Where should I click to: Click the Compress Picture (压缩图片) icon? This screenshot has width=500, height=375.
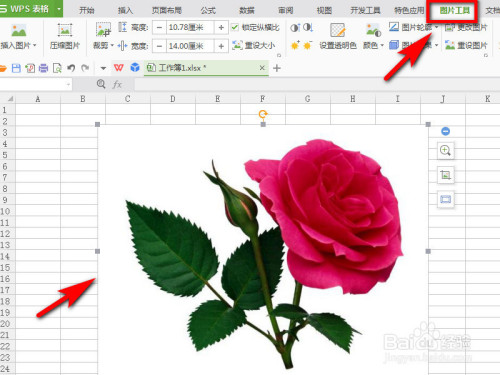pyautogui.click(x=65, y=30)
